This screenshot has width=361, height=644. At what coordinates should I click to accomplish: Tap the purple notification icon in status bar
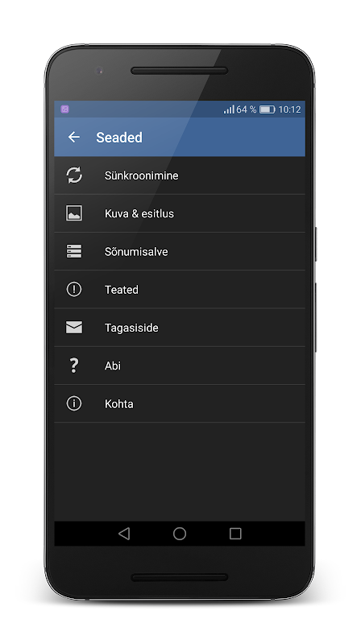(x=64, y=109)
